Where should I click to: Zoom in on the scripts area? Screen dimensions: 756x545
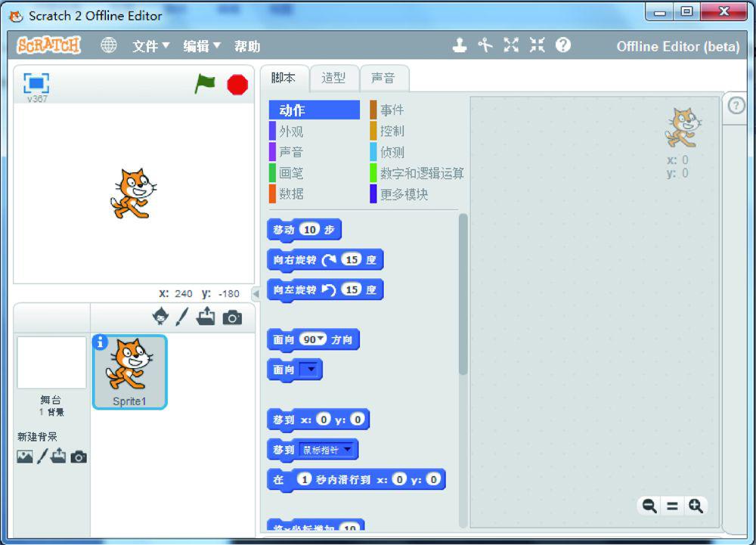click(x=696, y=506)
